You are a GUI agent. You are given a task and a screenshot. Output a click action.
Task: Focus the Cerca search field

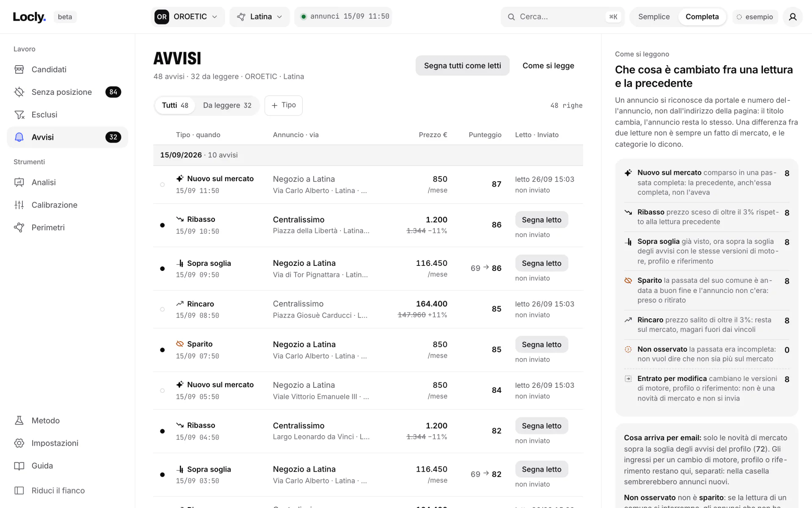(x=562, y=17)
